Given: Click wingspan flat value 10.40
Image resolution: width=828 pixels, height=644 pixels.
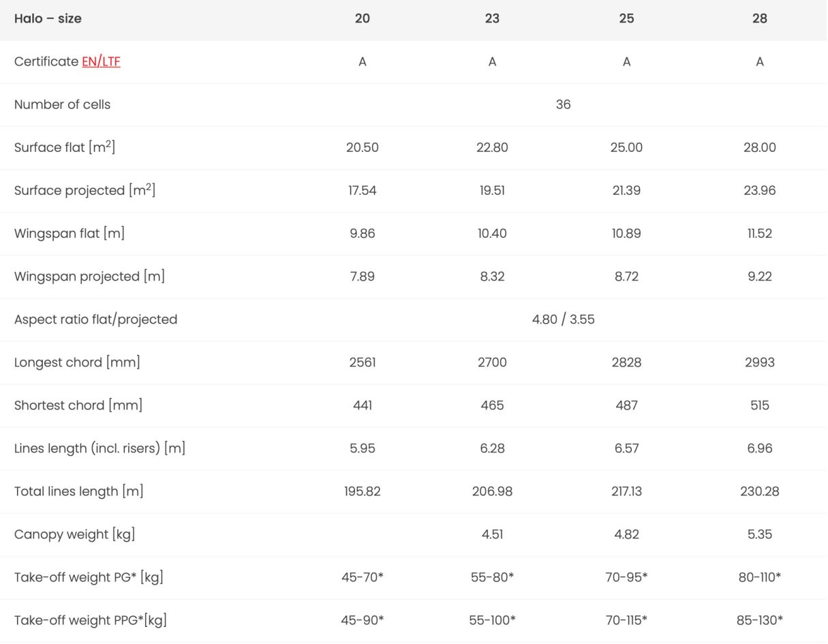Looking at the screenshot, I should point(492,233).
